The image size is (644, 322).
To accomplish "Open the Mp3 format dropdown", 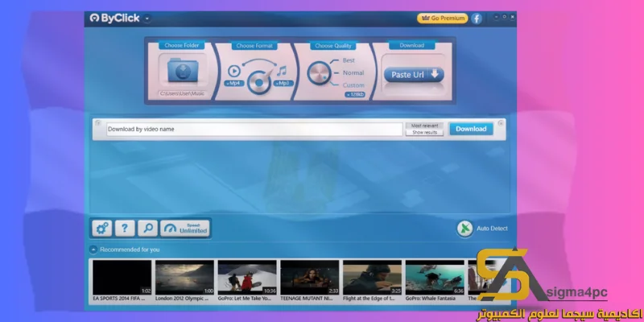I will click(x=283, y=84).
